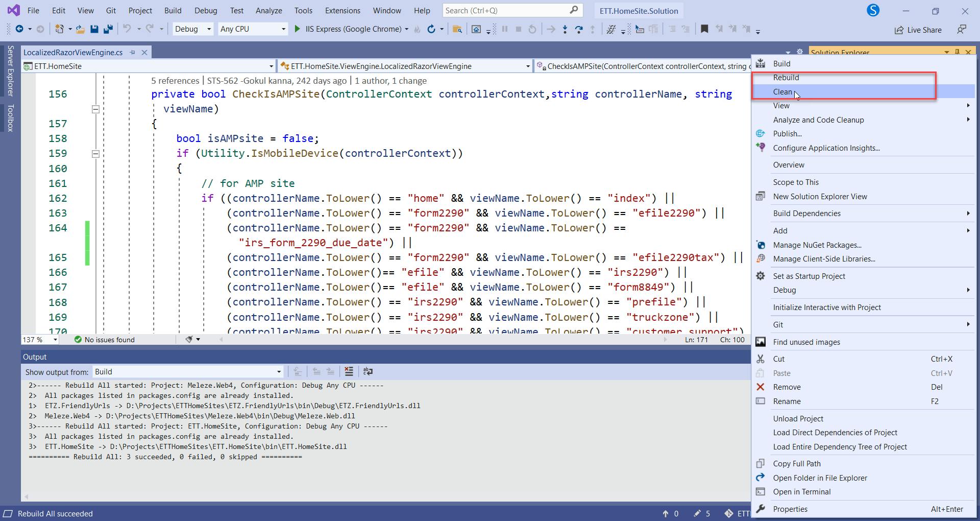Click Rebuild All succeeded status bar text
980x521 pixels.
coord(55,514)
